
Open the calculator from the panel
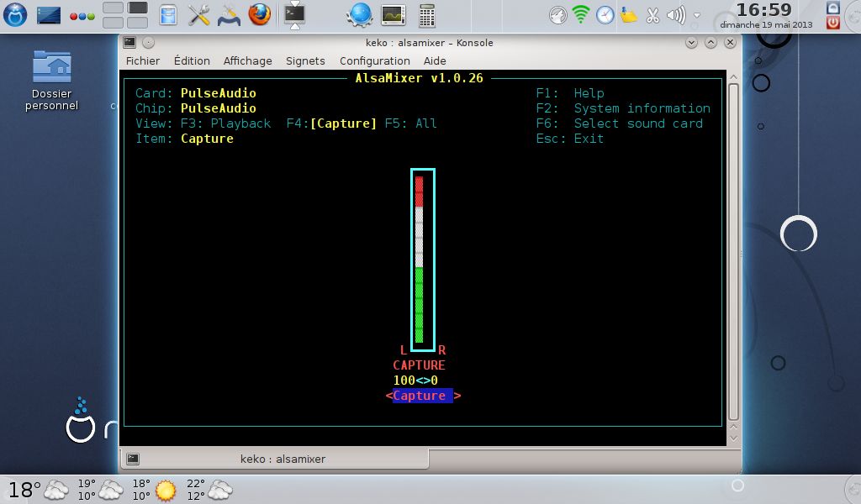[x=426, y=15]
